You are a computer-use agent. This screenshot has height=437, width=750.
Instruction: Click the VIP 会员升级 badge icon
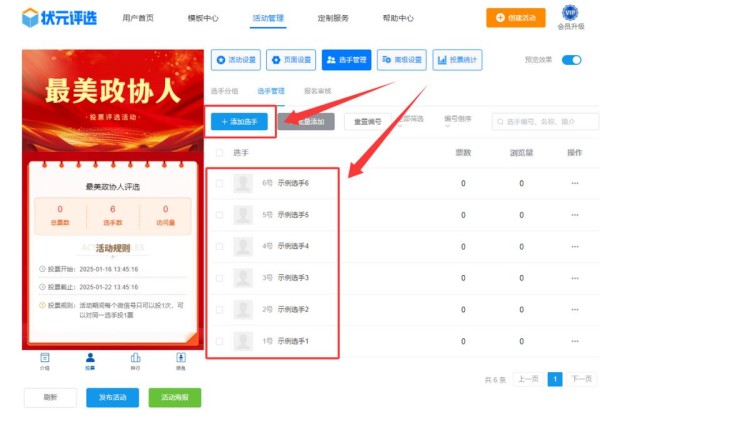[x=570, y=13]
